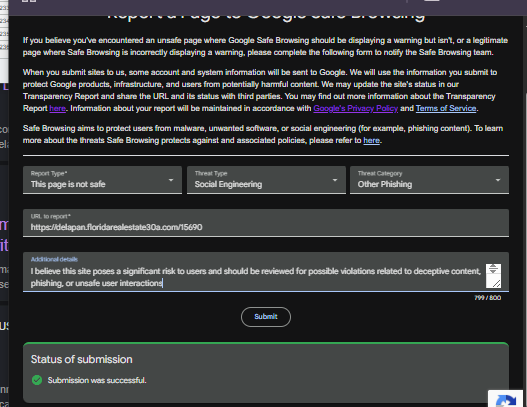The height and width of the screenshot is (407, 527).
Task: Click the URL to report field
Action: point(266,223)
